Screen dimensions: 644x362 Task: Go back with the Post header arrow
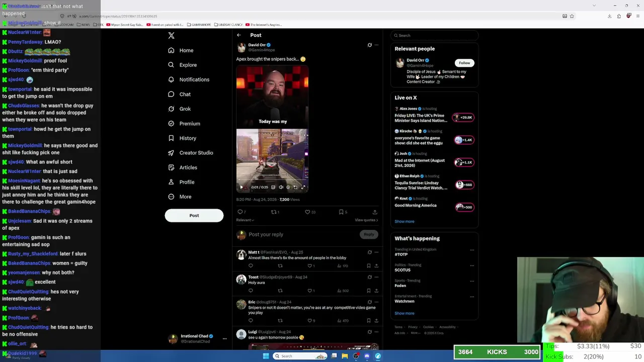[239, 35]
